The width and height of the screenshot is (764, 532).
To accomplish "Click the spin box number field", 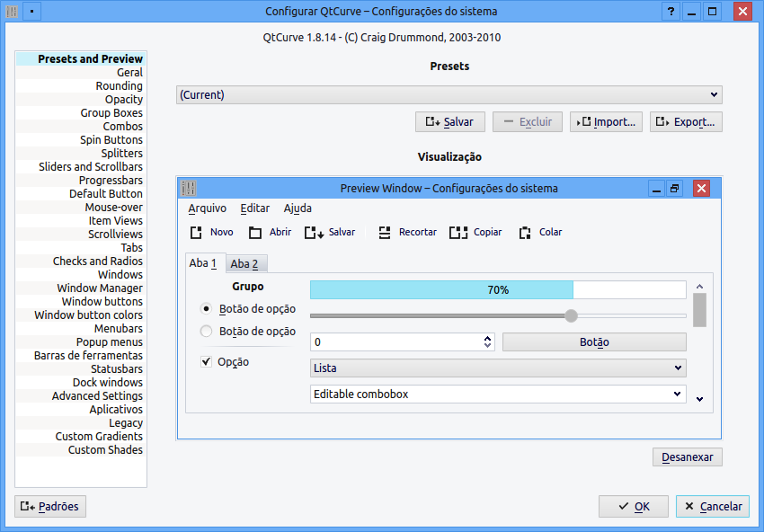I will (395, 342).
